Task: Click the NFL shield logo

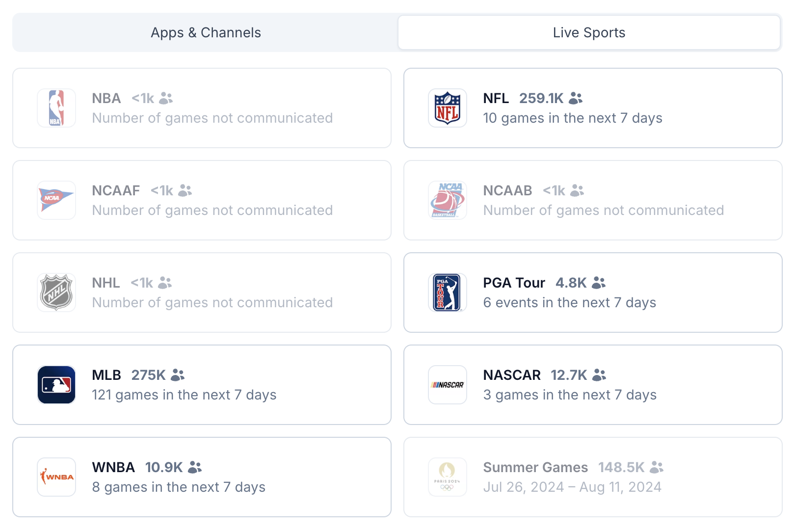Action: [448, 108]
